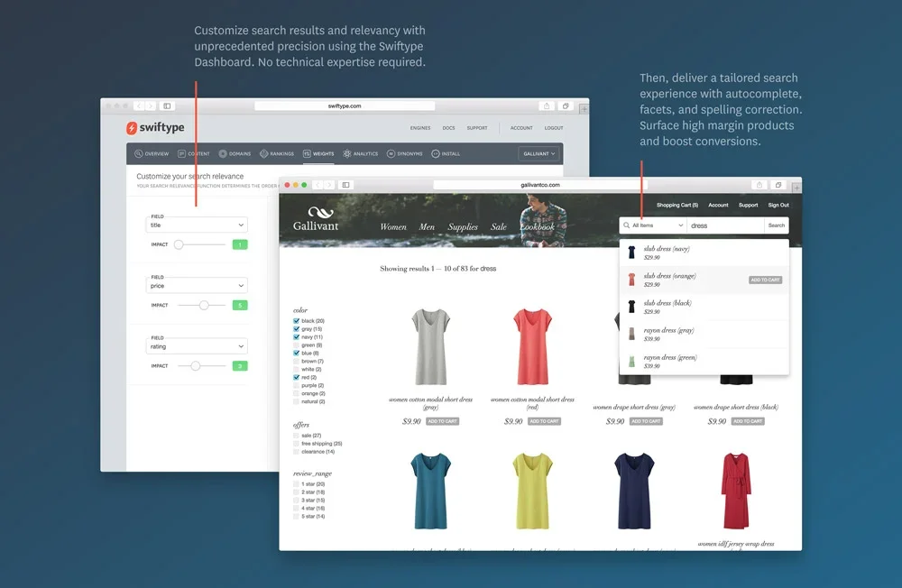This screenshot has width=902, height=588.
Task: Click the Install code icon
Action: coord(436,153)
